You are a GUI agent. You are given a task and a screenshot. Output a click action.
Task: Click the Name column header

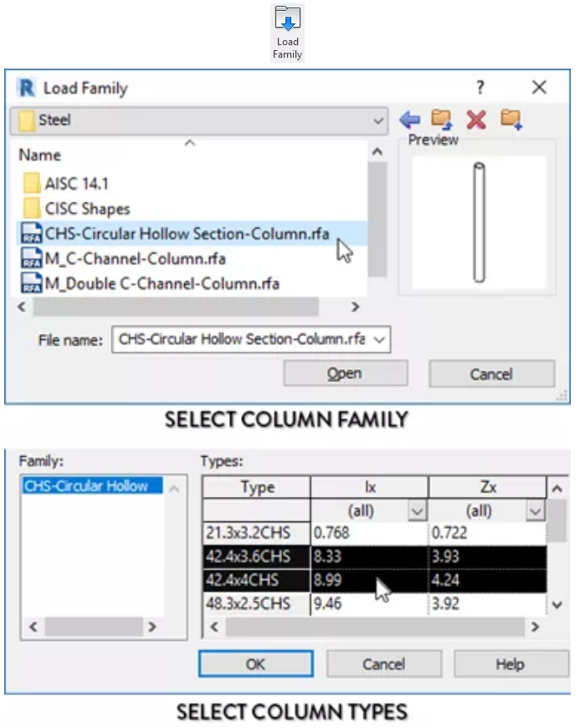pos(40,155)
